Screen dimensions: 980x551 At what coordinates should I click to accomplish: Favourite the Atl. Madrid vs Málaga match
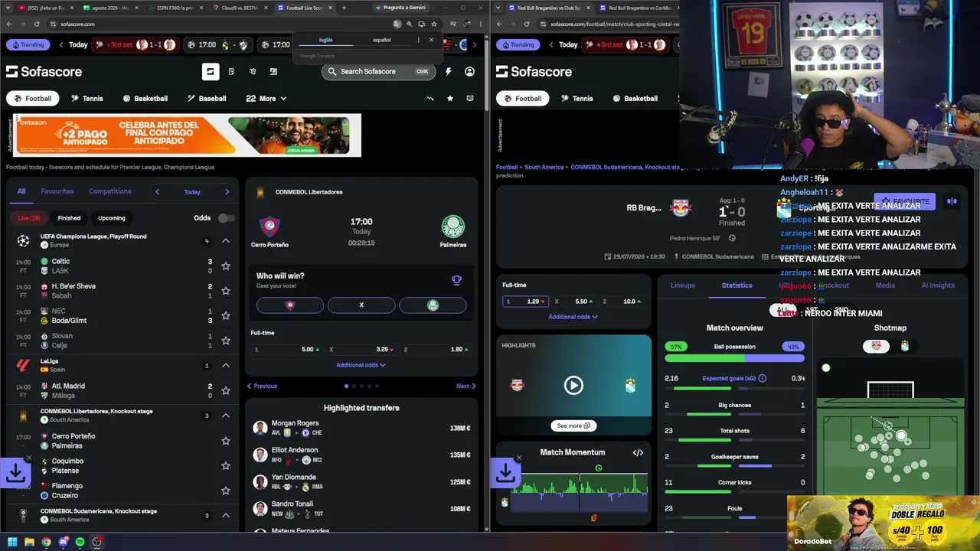click(x=225, y=390)
